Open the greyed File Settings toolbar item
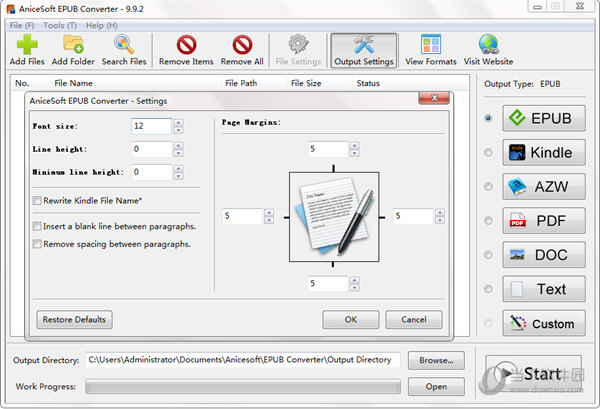 point(298,51)
